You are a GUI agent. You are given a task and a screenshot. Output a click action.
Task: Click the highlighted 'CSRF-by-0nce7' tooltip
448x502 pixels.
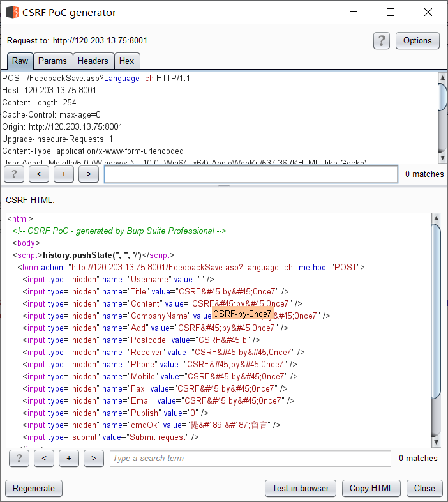point(243,314)
